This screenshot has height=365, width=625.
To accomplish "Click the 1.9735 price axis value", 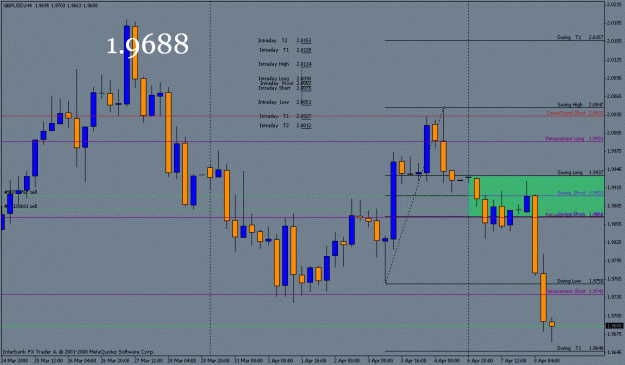I will (614, 297).
